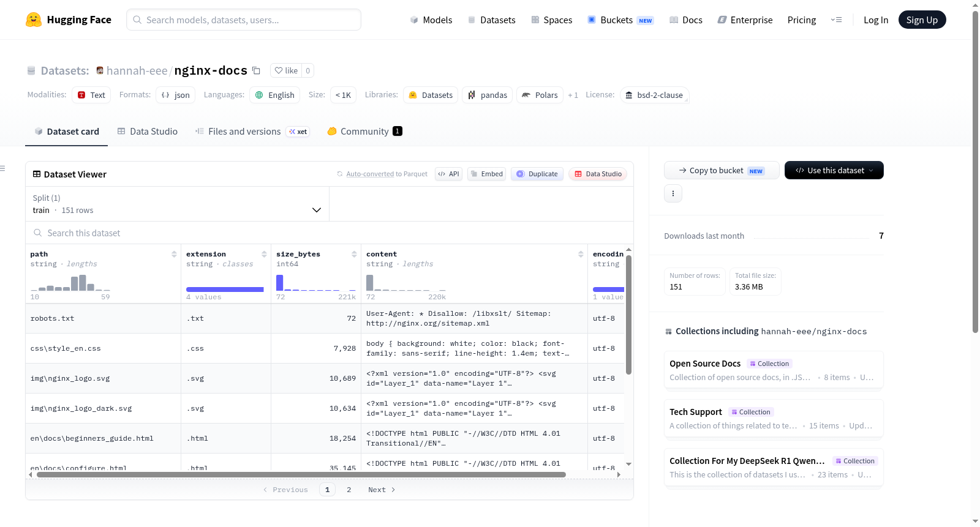Open Docs in the navbar
The image size is (980, 527).
[685, 20]
